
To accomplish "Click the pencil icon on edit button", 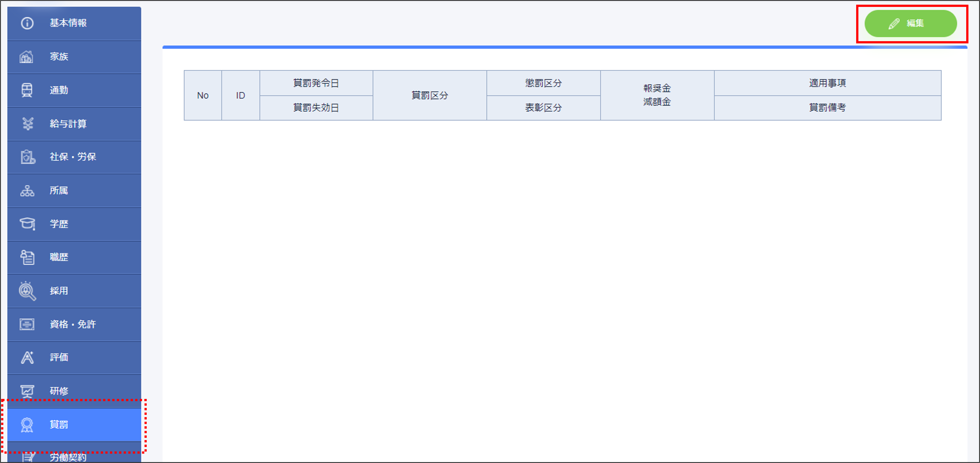I will [894, 24].
